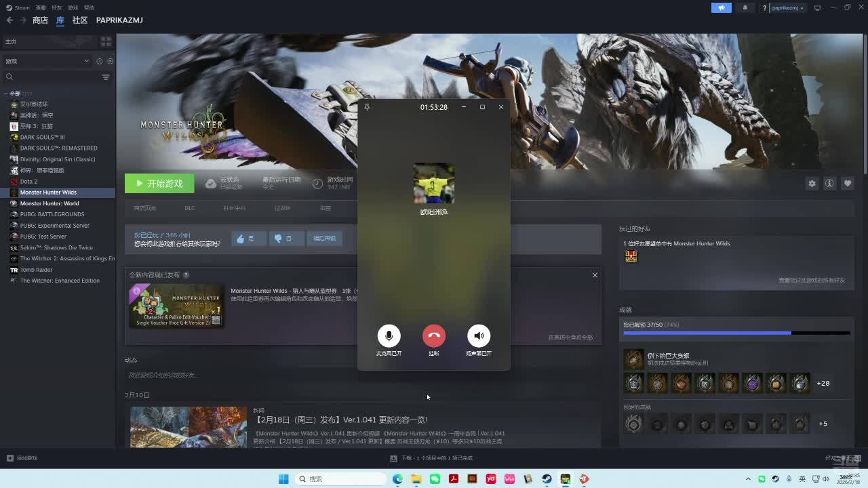Open game settings gear for Monster Hunter Wilds
This screenshot has height=488, width=868.
(812, 183)
